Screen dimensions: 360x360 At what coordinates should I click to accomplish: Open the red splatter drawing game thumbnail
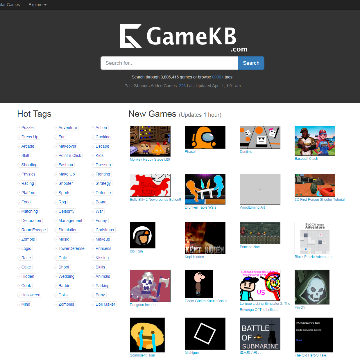click(x=150, y=185)
